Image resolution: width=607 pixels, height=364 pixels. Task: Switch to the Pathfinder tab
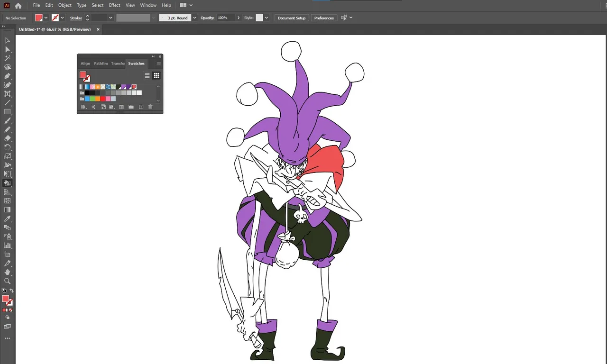click(101, 64)
